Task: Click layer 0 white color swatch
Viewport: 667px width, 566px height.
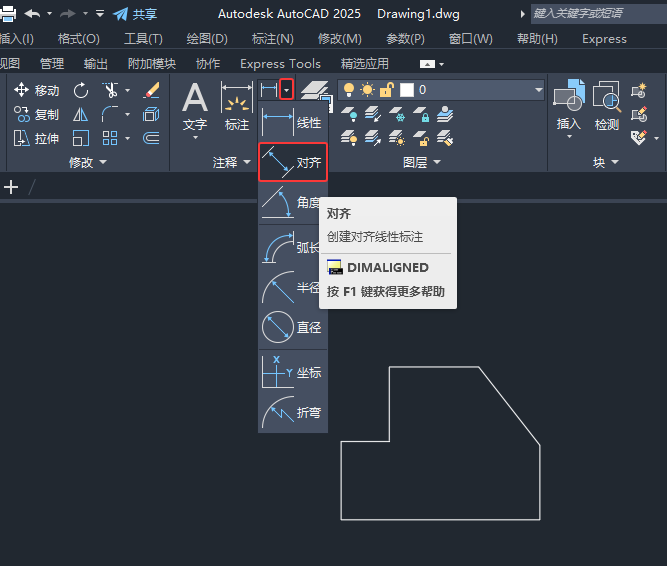Action: click(407, 90)
